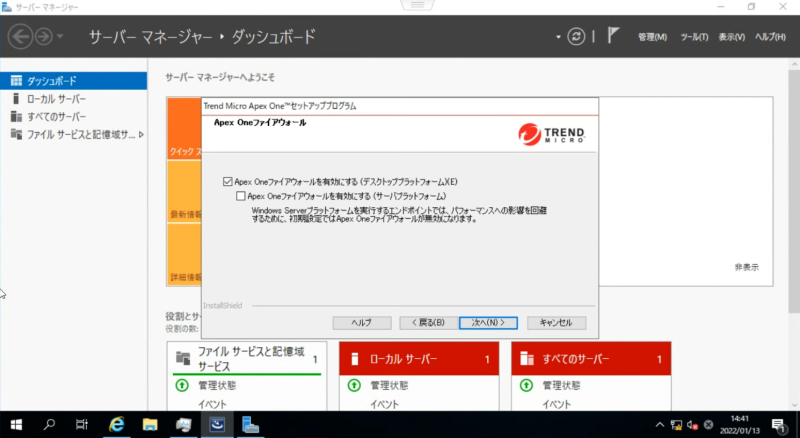Open ローカル サーバー in the sidebar
Viewport: 800px width, 438px height.
pyautogui.click(x=73, y=99)
